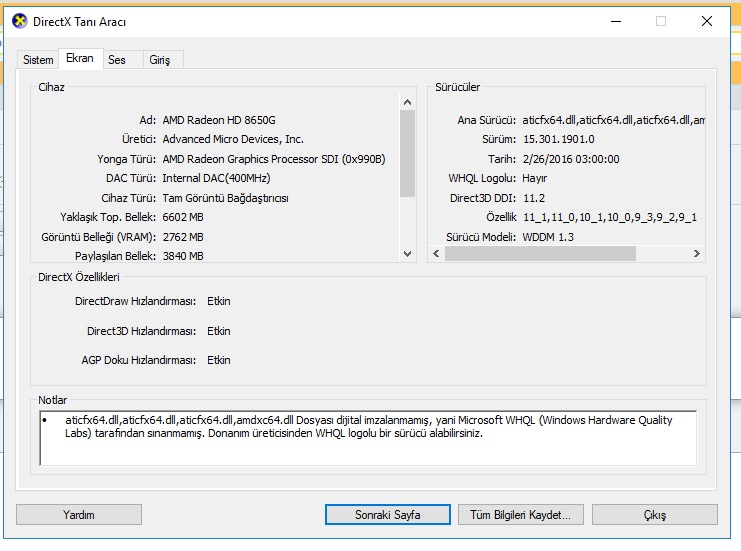Click Ana Sürücü aticfx64.dll value

(x=613, y=120)
